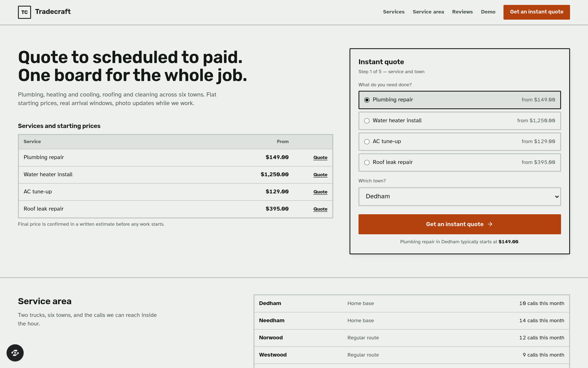The image size is (588, 368).
Task: Click the Westwood service area row
Action: pos(412,355)
